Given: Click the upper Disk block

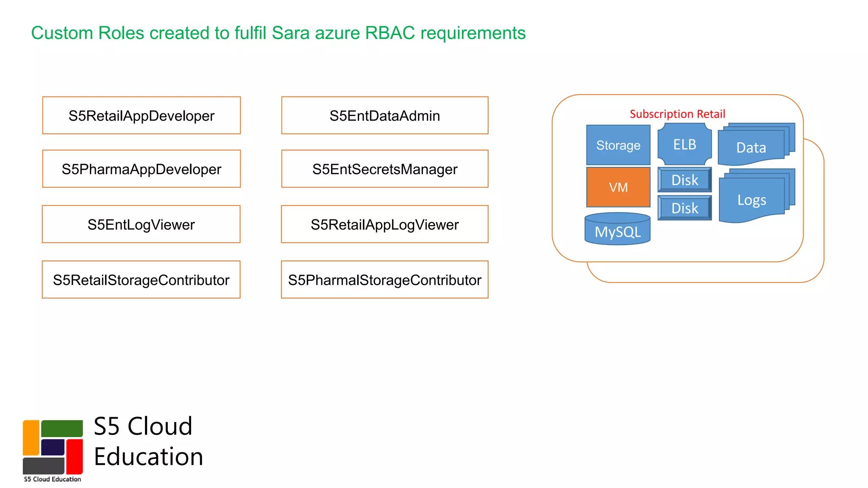Looking at the screenshot, I should tap(684, 180).
